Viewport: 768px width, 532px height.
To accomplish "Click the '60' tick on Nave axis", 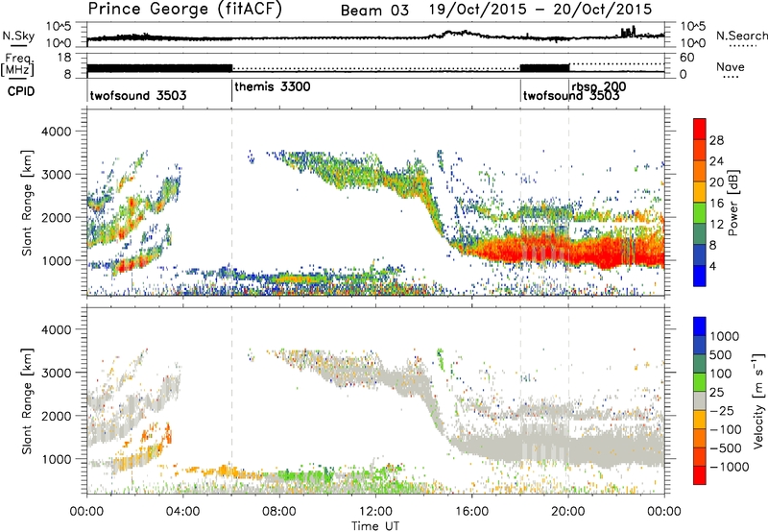I will (687, 58).
